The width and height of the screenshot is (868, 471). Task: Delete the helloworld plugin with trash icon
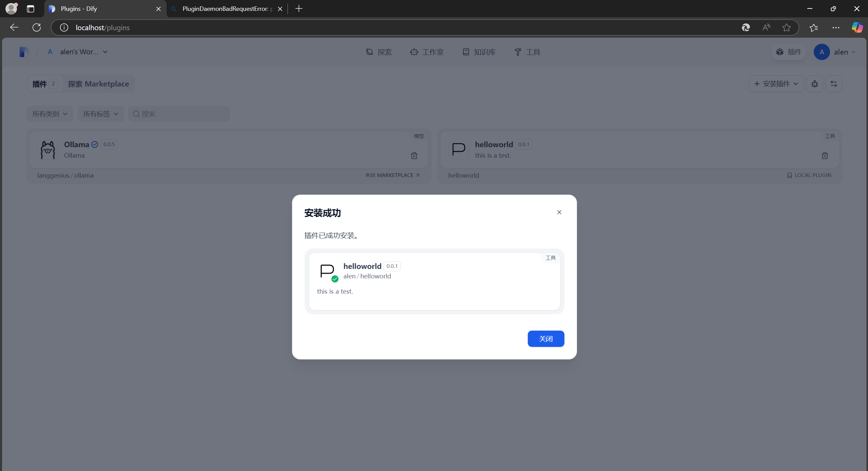click(x=825, y=156)
